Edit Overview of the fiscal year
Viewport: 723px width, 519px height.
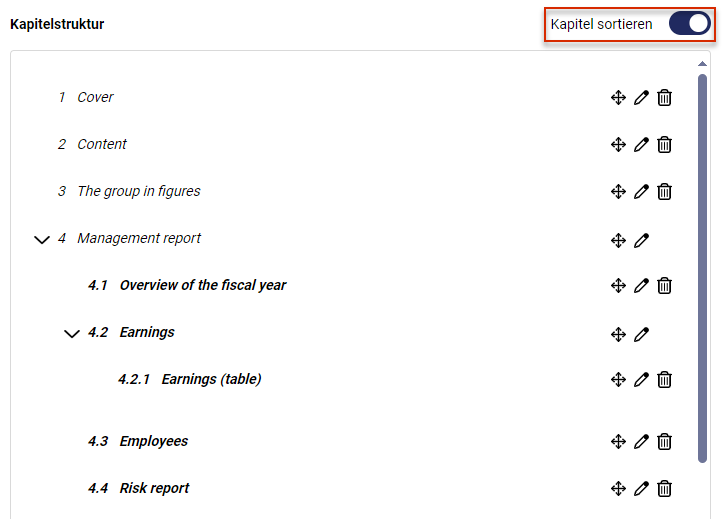(x=641, y=285)
